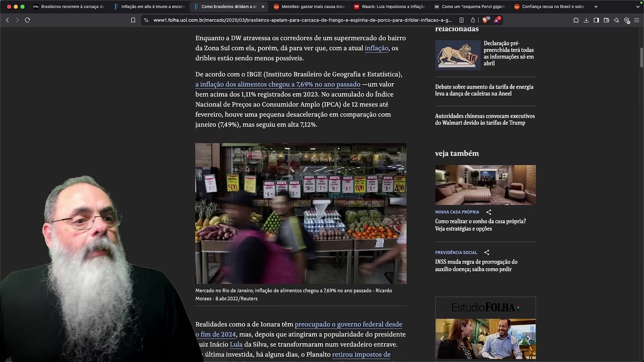Open 'INSS muda regra de prorrogação' article
Screen dimensions: 644x362
(x=476, y=265)
